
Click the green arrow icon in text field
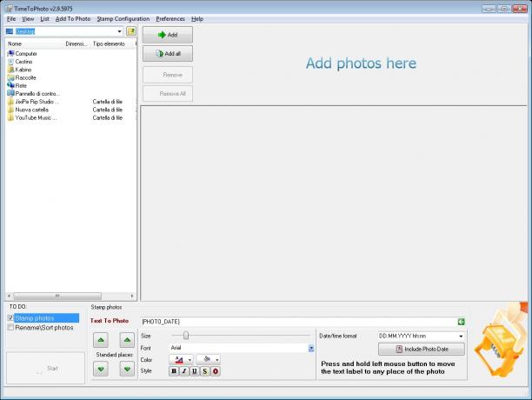coord(461,322)
